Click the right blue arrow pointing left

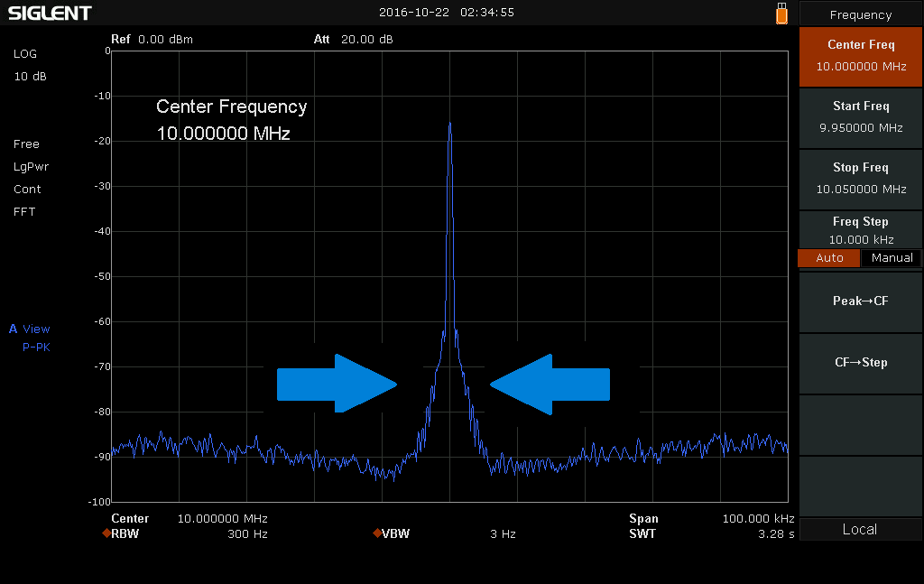[550, 384]
